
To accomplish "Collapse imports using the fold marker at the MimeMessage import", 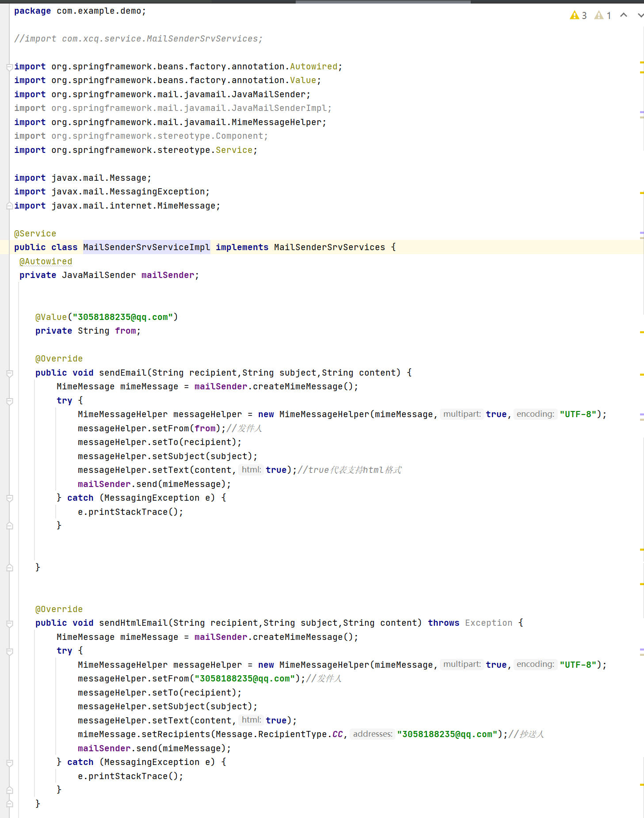I will [x=9, y=206].
